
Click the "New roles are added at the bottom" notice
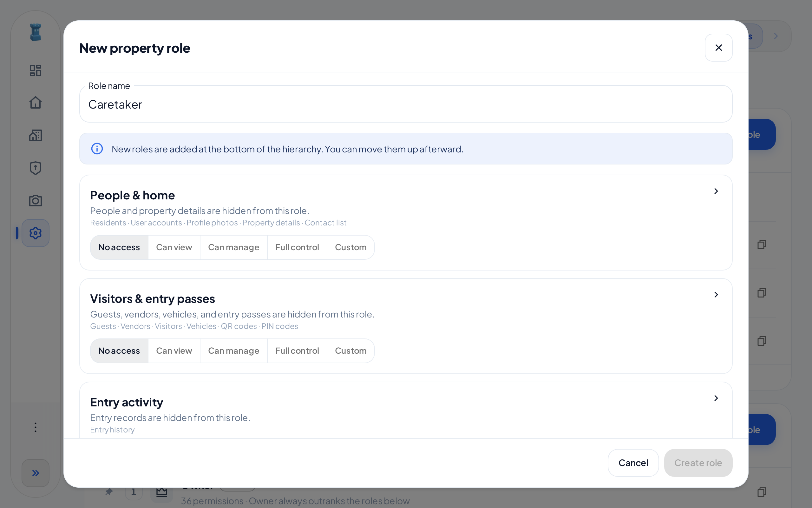[406, 149]
